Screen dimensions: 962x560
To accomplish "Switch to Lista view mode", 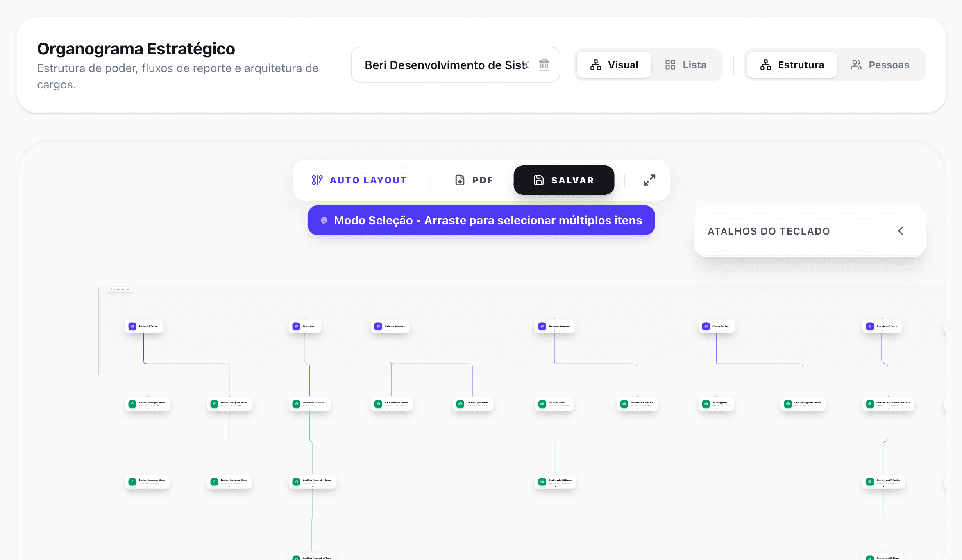I will 686,65.
